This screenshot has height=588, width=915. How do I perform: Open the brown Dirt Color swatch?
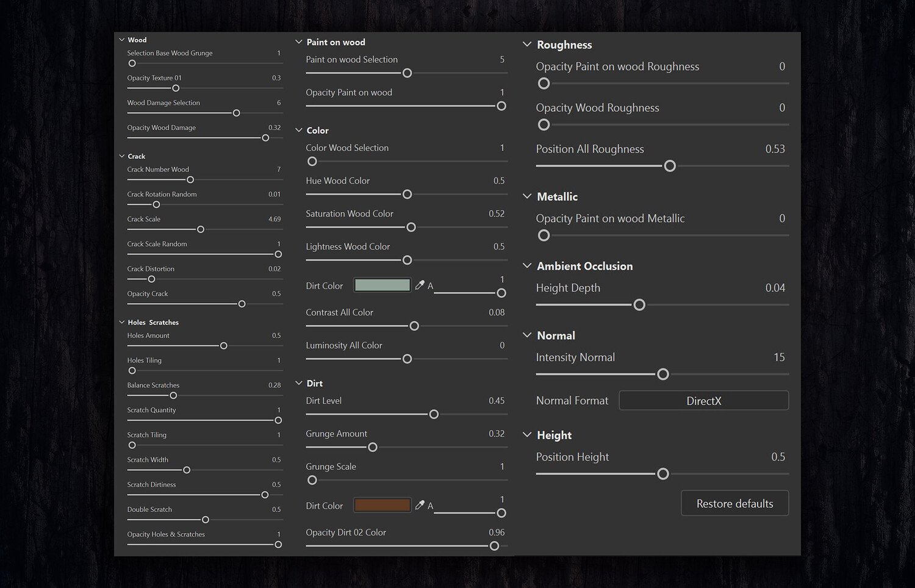click(x=382, y=505)
